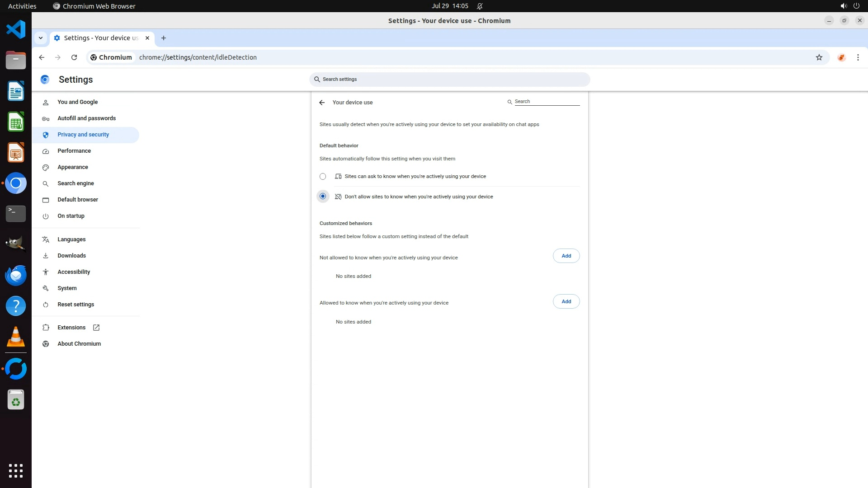Add site to Not allowed list
Image resolution: width=868 pixels, height=488 pixels.
pos(566,256)
